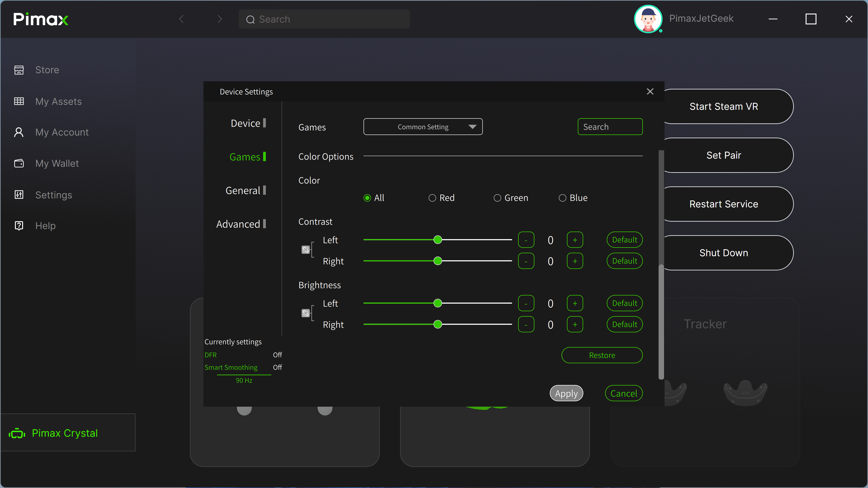Image resolution: width=868 pixels, height=488 pixels.
Task: Click the Apply button
Action: 566,393
